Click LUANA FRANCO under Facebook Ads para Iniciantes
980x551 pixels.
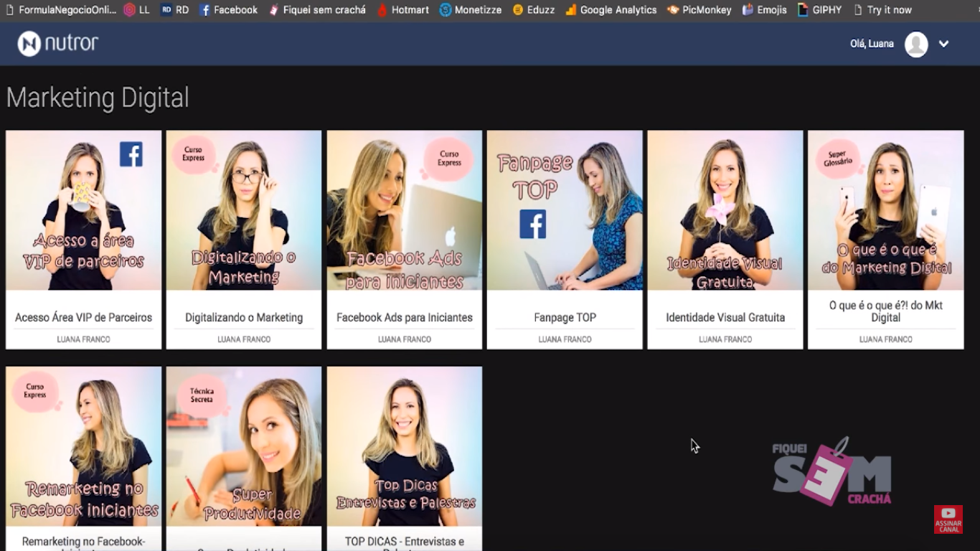click(x=405, y=339)
